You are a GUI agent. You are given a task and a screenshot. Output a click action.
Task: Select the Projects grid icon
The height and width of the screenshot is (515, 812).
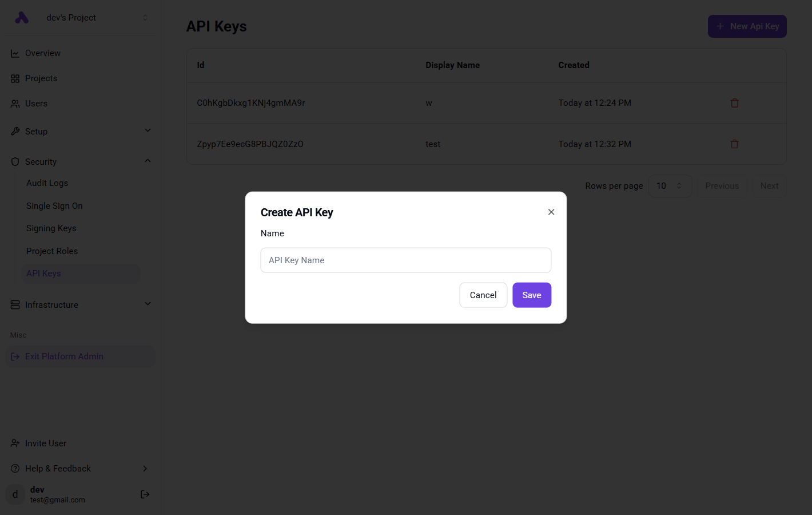coord(15,78)
